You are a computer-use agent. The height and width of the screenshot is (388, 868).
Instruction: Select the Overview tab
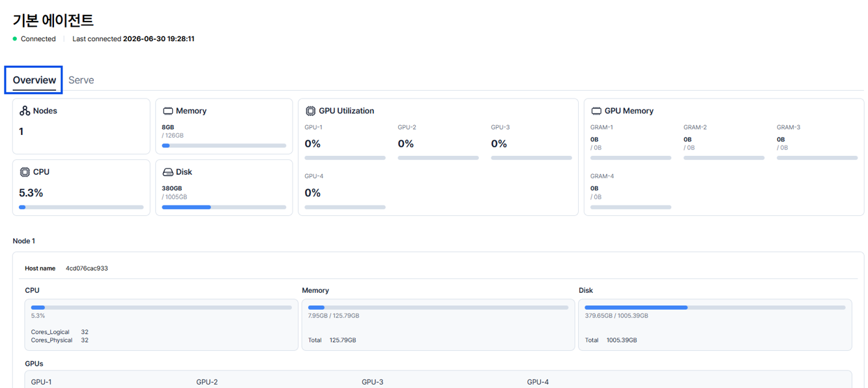(x=34, y=80)
